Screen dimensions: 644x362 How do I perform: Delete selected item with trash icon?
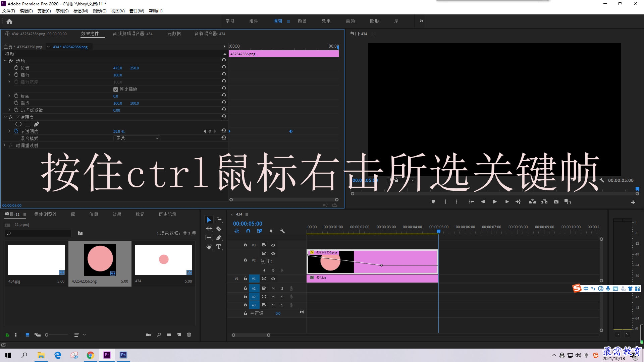pos(189,335)
